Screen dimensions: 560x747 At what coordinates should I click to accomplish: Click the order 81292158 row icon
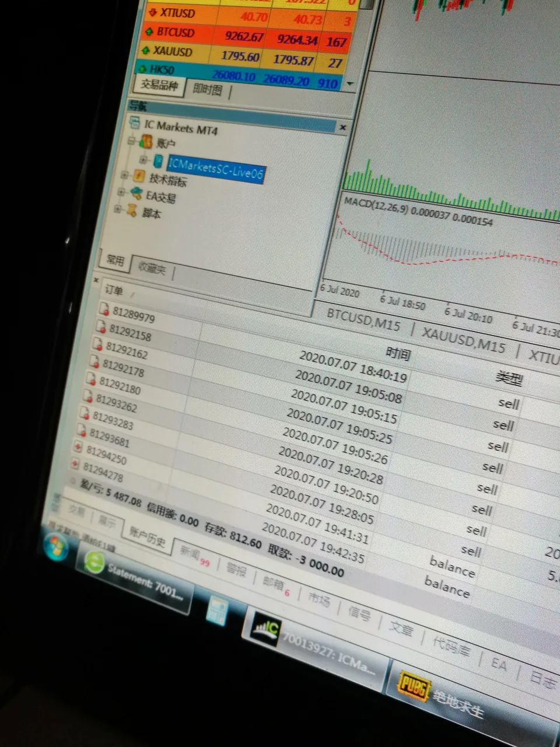point(101,326)
